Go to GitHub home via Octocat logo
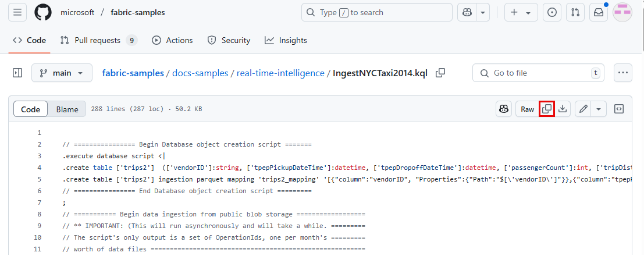The width and height of the screenshot is (644, 256). coord(42,12)
